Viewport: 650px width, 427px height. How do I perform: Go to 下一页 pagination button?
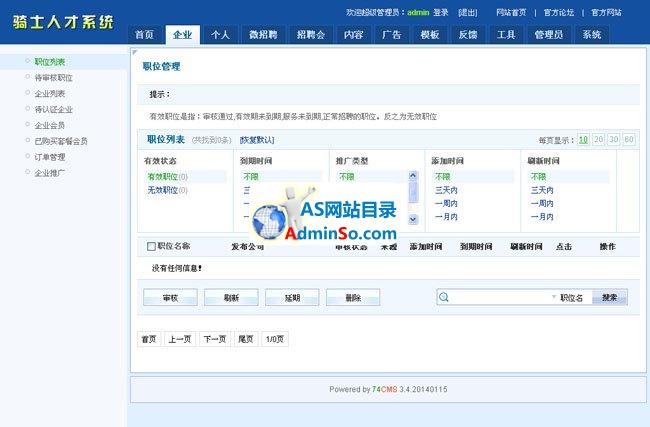pyautogui.click(x=215, y=339)
